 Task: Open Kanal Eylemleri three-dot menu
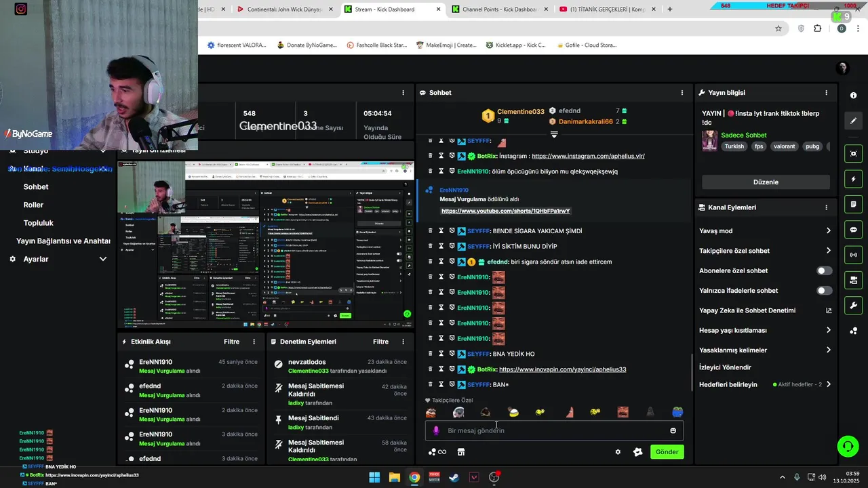tap(826, 207)
